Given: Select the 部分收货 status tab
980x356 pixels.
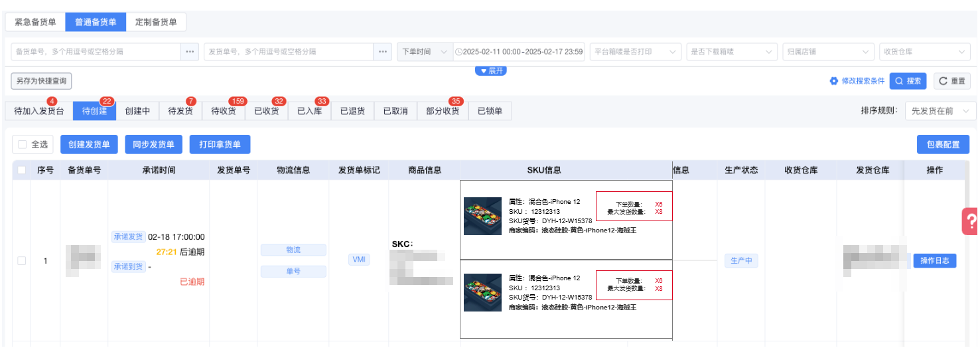Looking at the screenshot, I should (x=443, y=111).
